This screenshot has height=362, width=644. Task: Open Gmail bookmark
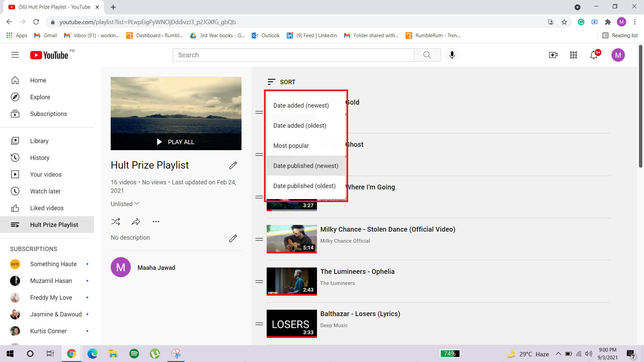(46, 36)
